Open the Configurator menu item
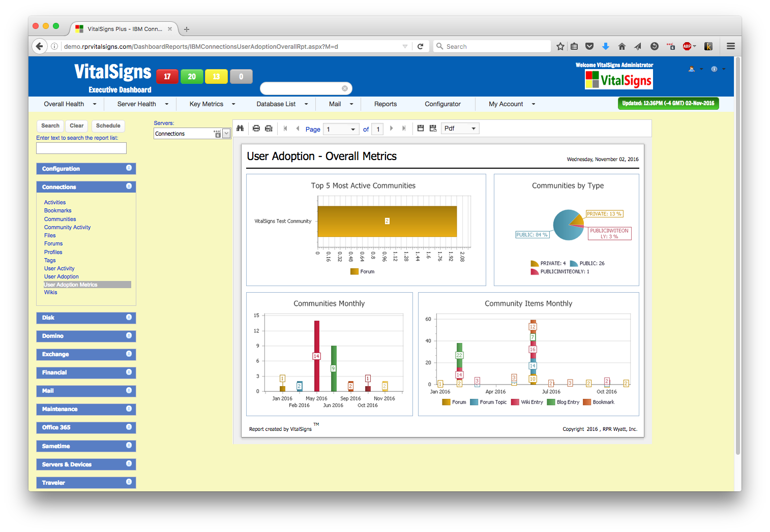 tap(443, 104)
